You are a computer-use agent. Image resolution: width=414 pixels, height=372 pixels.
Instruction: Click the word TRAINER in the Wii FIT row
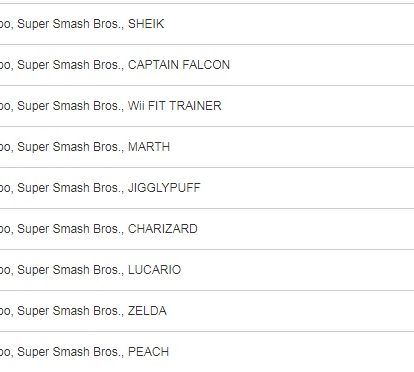[196, 106]
